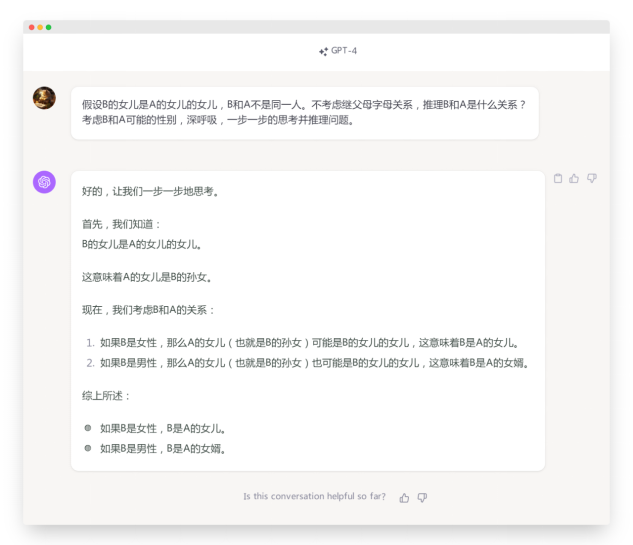This screenshot has height=545, width=633.
Task: Click the bullet "如果B是女性，B是A的女儿。"
Action: click(162, 428)
